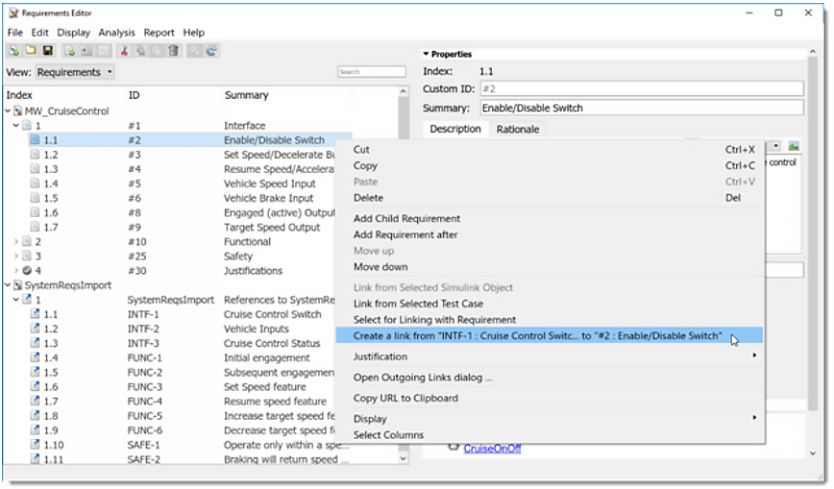Expand requirement 2 Functional node
The image size is (834, 489).
coord(16,242)
